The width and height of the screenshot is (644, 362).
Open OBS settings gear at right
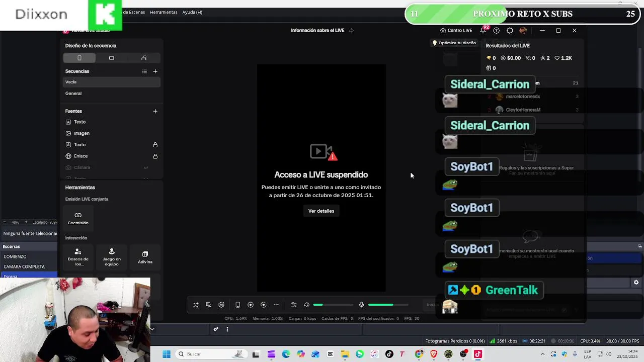tap(636, 283)
